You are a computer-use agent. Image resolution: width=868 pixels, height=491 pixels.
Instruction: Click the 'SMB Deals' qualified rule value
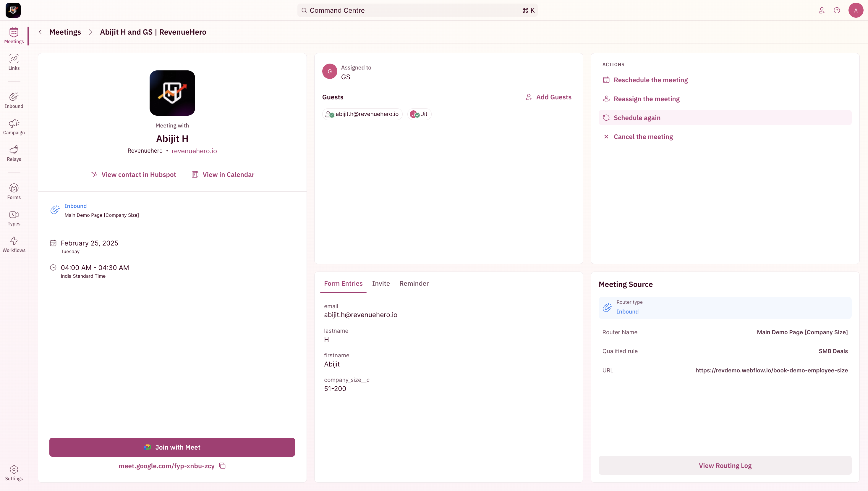click(x=833, y=351)
